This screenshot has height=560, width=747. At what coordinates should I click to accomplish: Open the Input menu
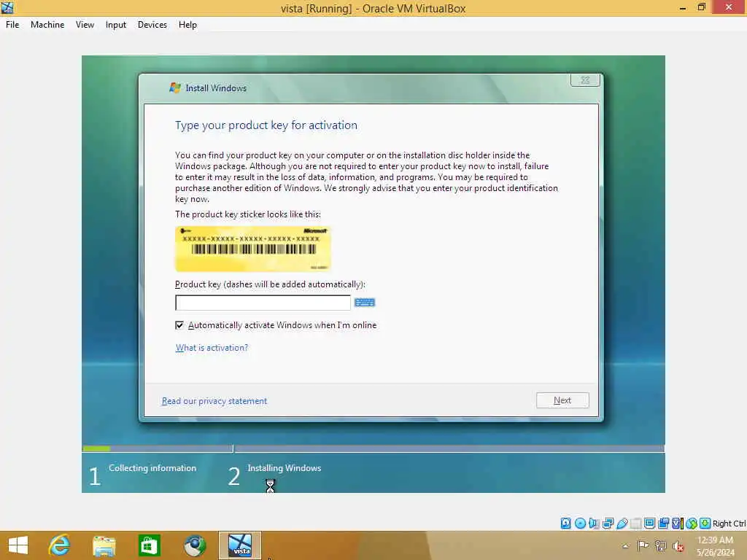116,25
